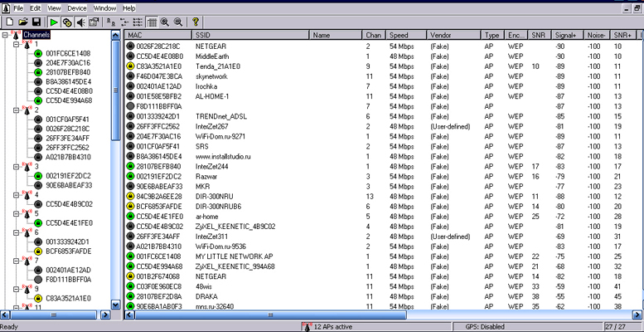
Task: Click the document icon left of File menu
Action: (5, 7)
